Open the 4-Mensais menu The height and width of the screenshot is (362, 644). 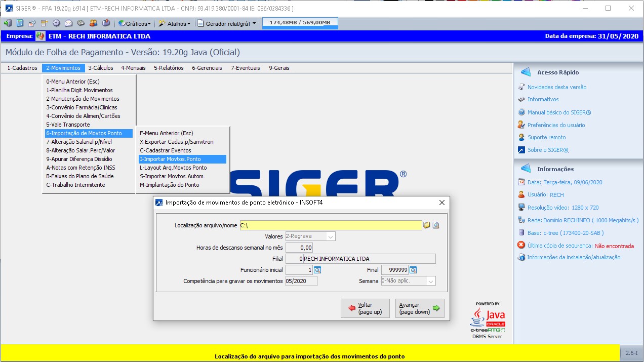pos(133,68)
